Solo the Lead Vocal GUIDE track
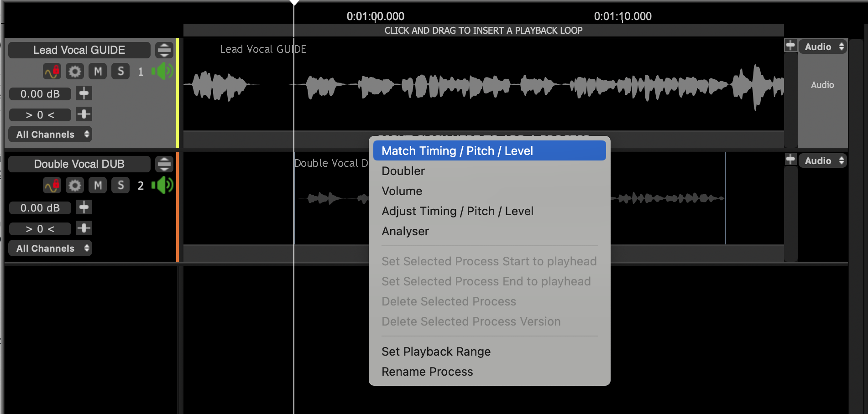868x414 pixels. tap(120, 72)
